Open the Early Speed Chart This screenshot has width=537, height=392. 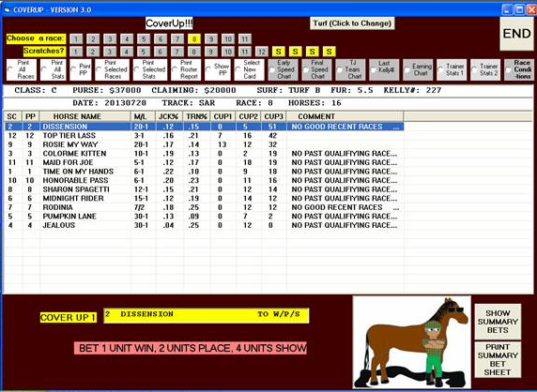[x=283, y=69]
